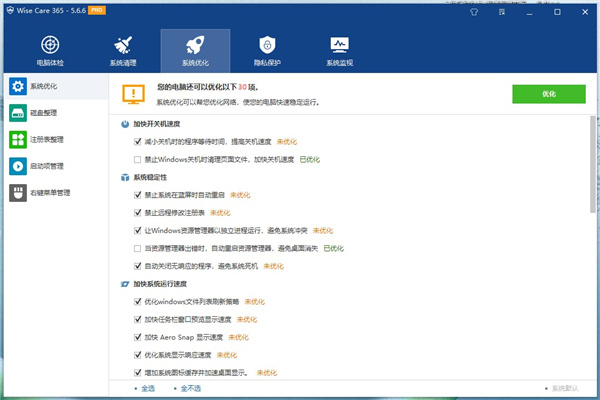The width and height of the screenshot is (600, 400).
Task: Click the 启动项管理 startup icon
Action: (18, 166)
